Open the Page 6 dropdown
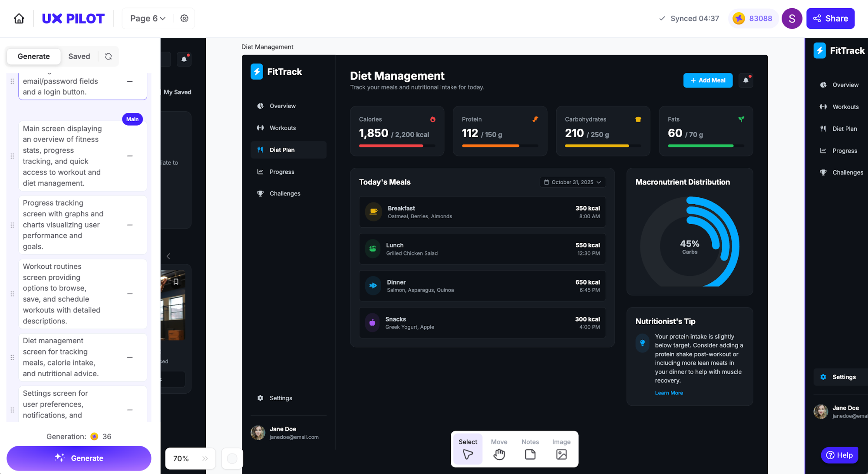 (148, 19)
